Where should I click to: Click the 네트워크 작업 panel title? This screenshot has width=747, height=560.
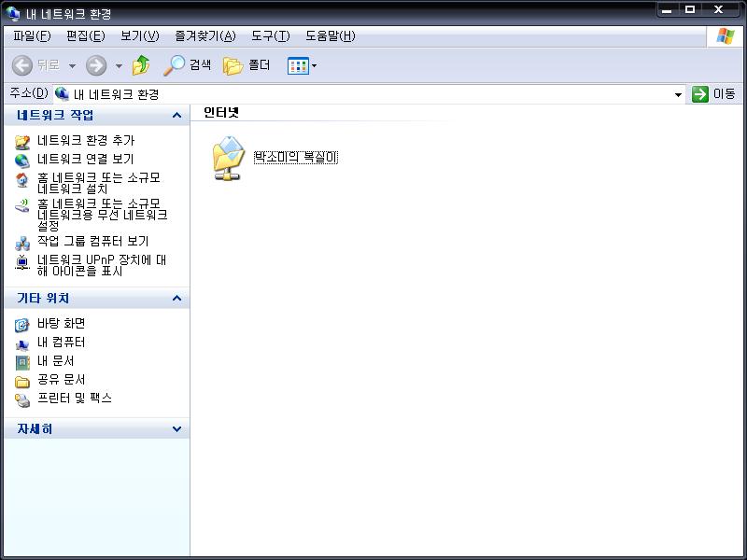(x=55, y=115)
